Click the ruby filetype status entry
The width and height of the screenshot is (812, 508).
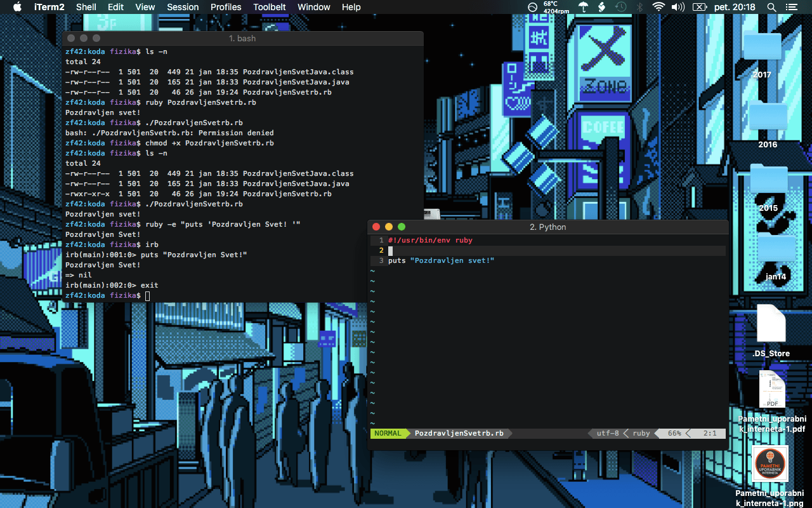641,434
